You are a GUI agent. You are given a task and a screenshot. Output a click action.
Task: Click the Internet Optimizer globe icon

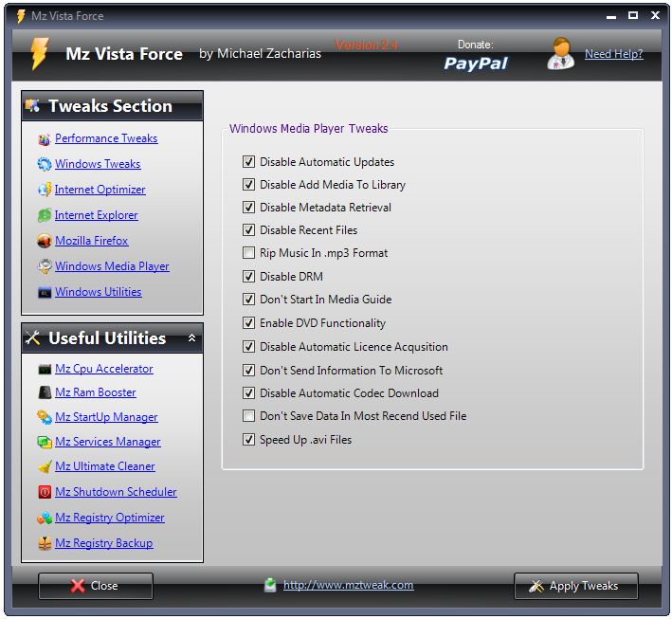pos(45,190)
